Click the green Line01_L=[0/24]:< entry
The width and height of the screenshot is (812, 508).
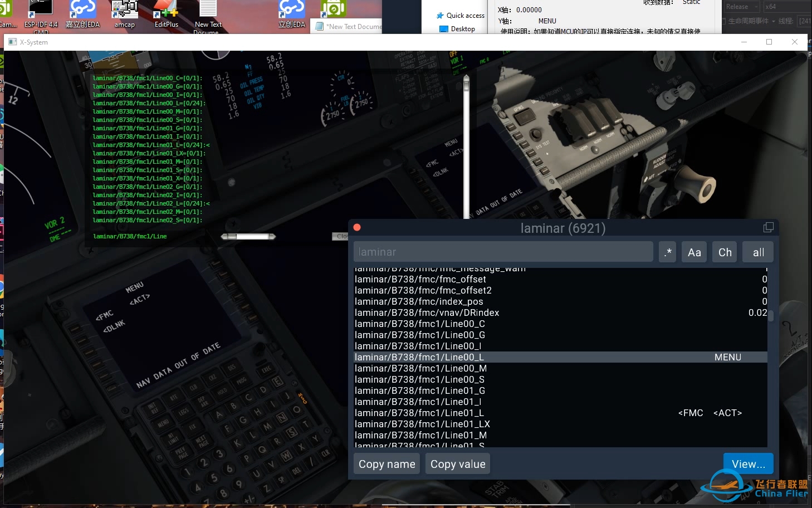151,145
